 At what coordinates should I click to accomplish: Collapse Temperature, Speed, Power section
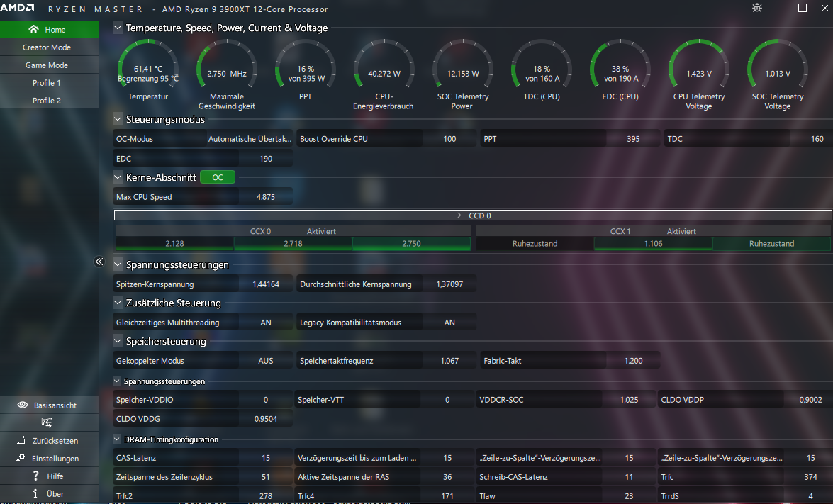[118, 28]
